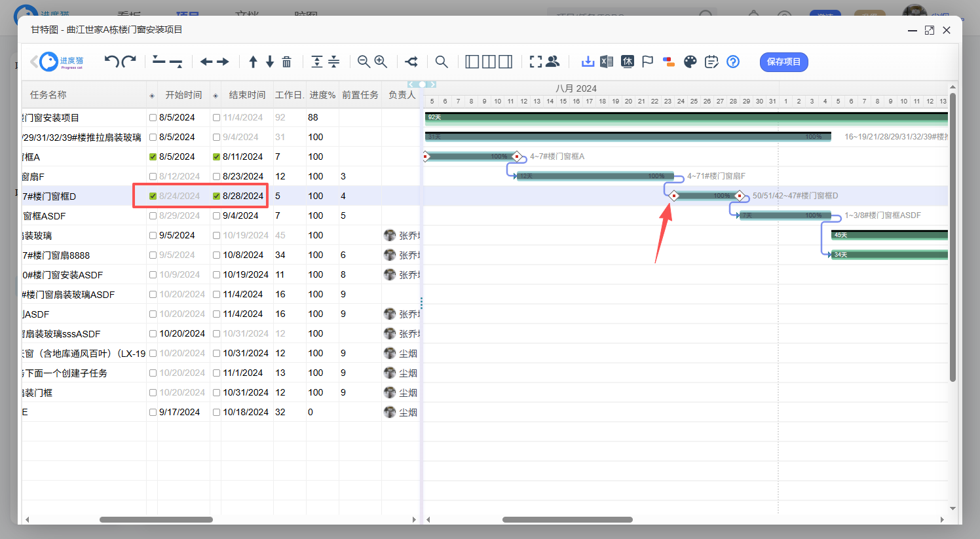Show the split grid and chart view
Viewport: 980px width, 539px height.
(x=489, y=62)
